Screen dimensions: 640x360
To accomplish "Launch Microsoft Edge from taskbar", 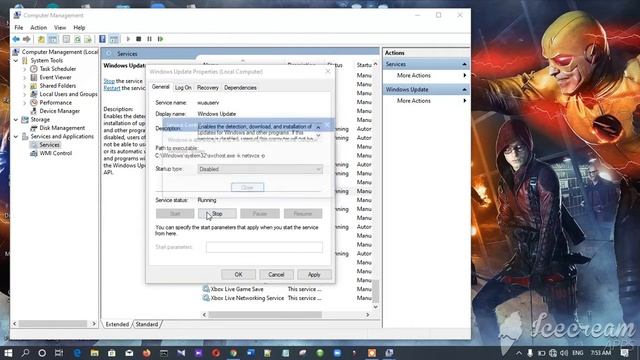I will (x=77, y=353).
